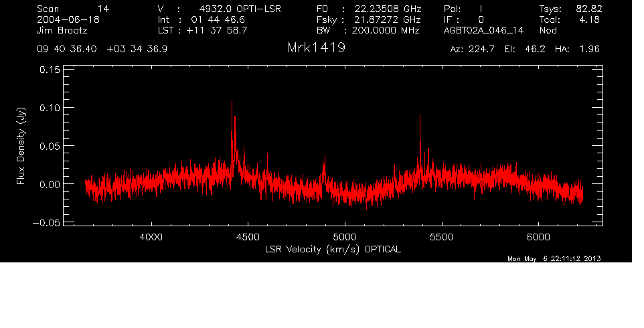The image size is (644, 328).
Task: Click the sky frequency 21.87272 GHz
Action: coord(388,19)
